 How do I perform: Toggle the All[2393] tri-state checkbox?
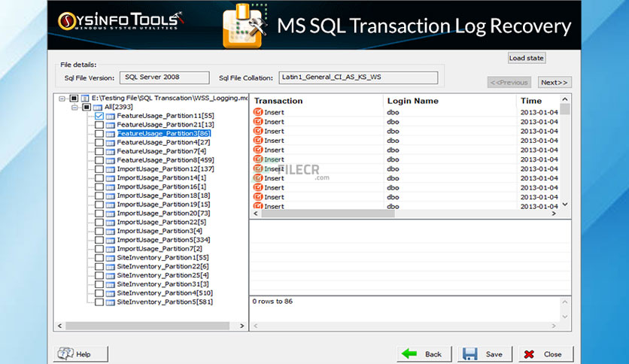87,107
